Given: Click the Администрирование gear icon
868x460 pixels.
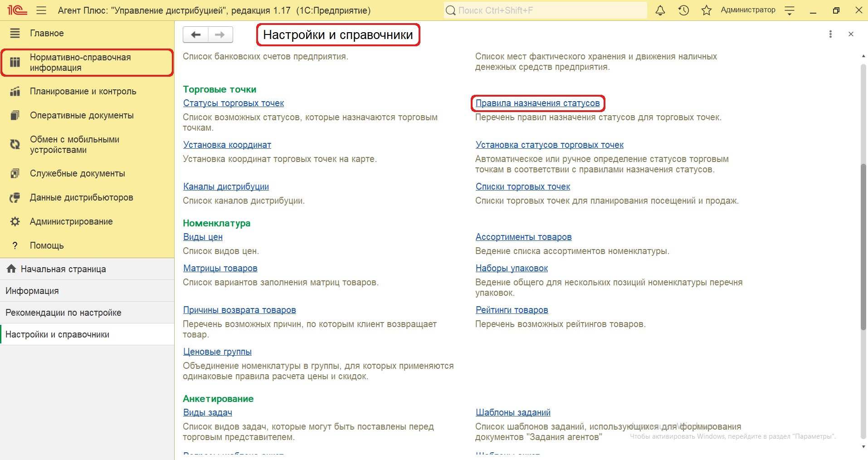Looking at the screenshot, I should (x=15, y=221).
